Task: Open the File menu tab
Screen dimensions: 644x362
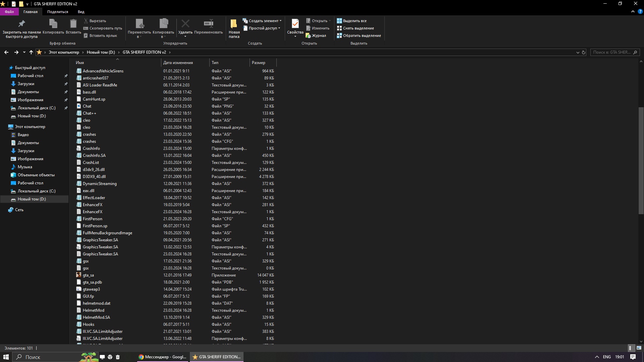Action: click(x=9, y=12)
